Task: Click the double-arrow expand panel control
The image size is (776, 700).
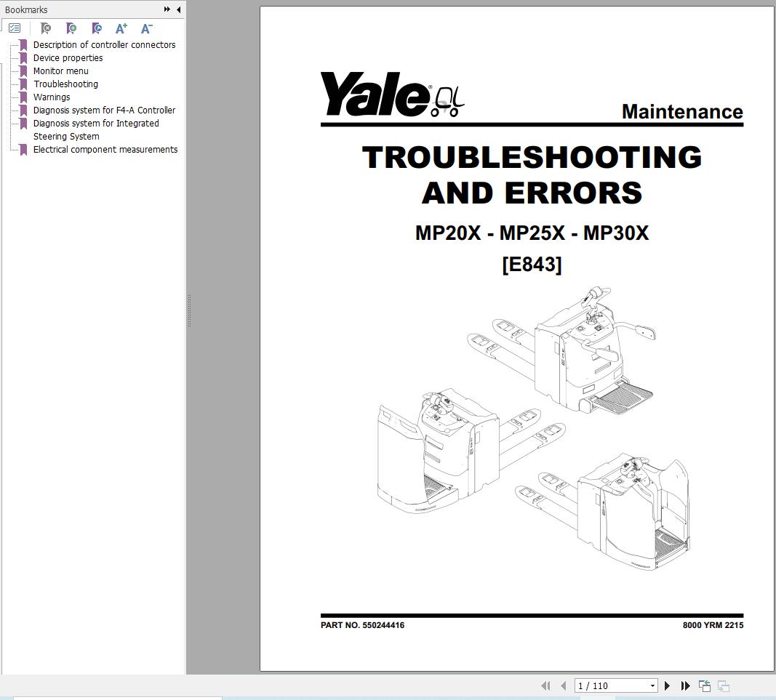Action: [x=166, y=9]
